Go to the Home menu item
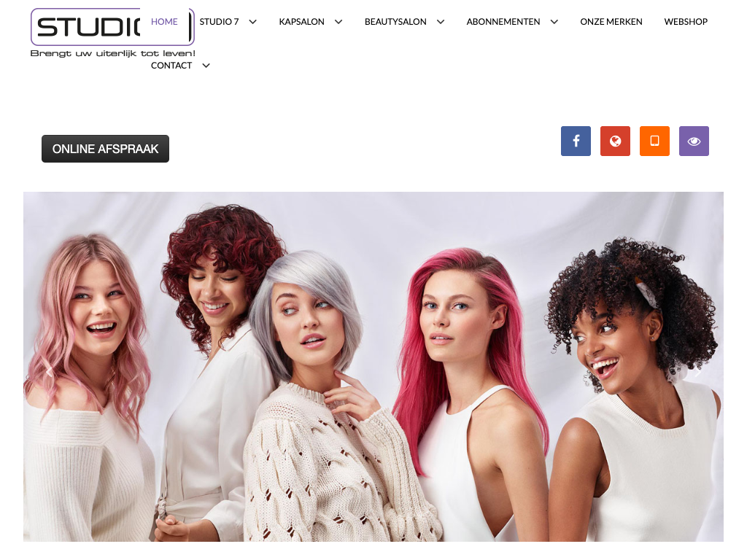747x560 pixels. coord(164,22)
